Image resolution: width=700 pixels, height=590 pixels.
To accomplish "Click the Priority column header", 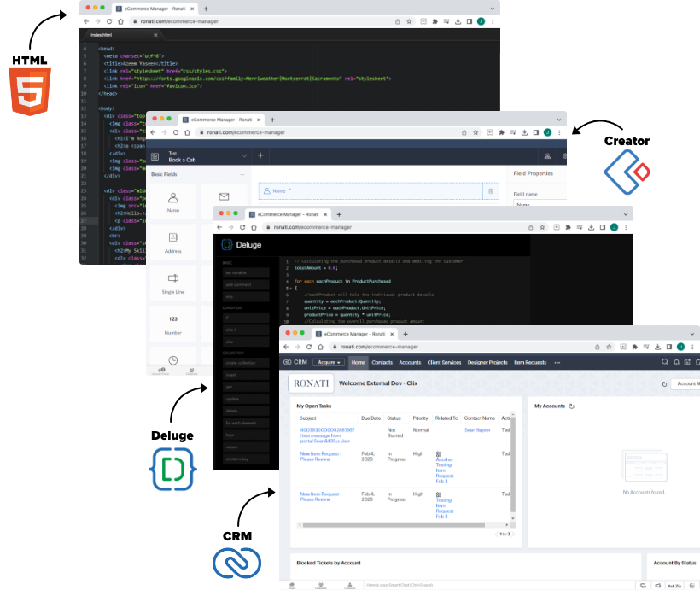I will pyautogui.click(x=420, y=418).
